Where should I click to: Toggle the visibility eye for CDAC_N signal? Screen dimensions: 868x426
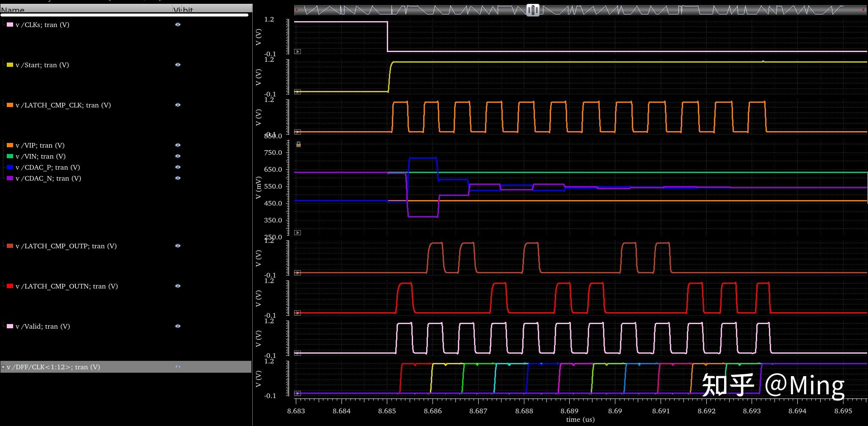(178, 178)
